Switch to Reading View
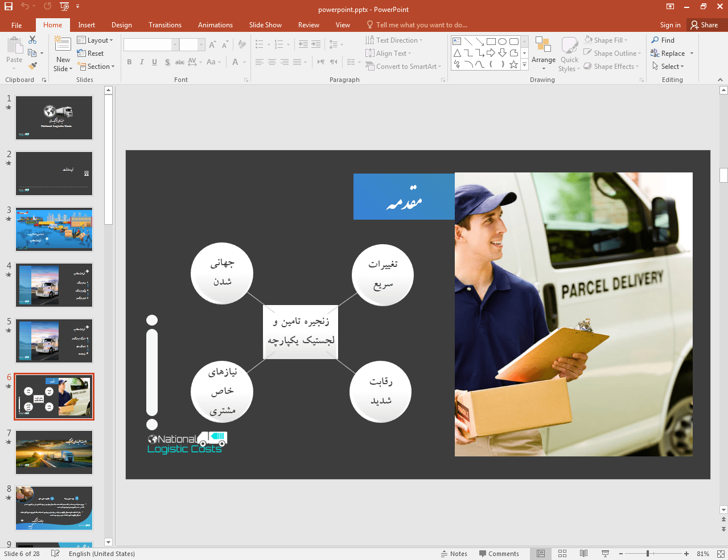Viewport: 728px width, 560px height. [x=583, y=554]
